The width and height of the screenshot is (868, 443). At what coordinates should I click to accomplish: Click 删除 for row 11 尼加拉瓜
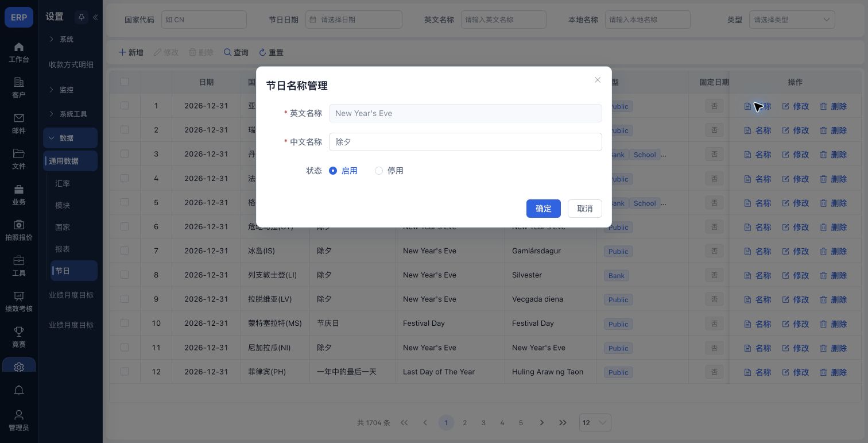click(834, 348)
